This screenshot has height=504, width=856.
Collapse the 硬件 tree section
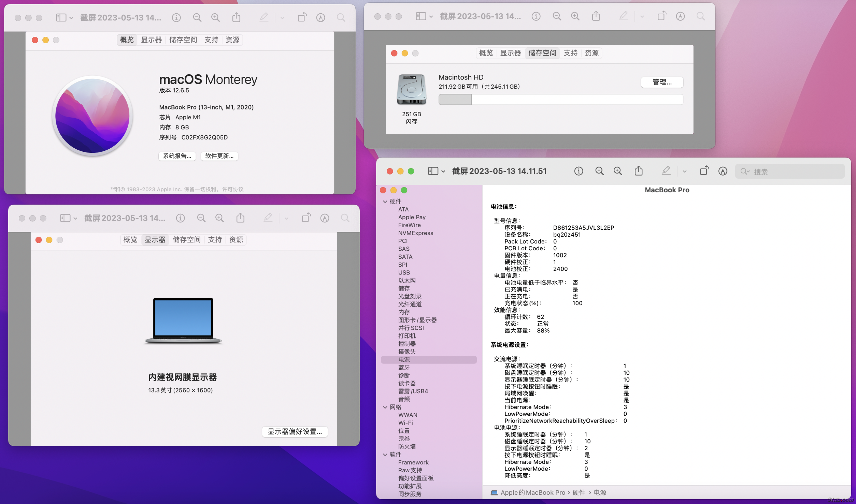385,202
